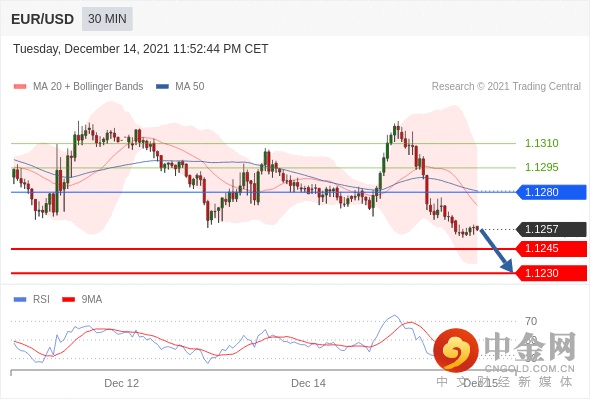
Task: Click the MA 50 legend swatch
Action: pos(162,87)
